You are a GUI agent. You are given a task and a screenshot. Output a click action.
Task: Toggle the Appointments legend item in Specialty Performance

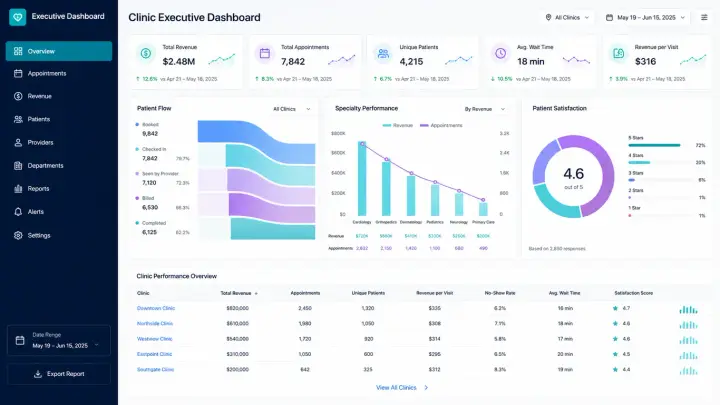[x=441, y=125]
